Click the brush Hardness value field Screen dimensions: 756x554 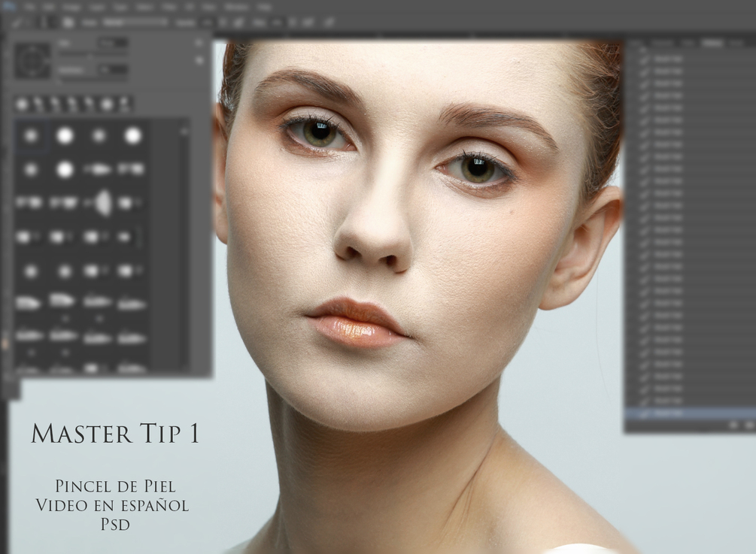pos(112,70)
